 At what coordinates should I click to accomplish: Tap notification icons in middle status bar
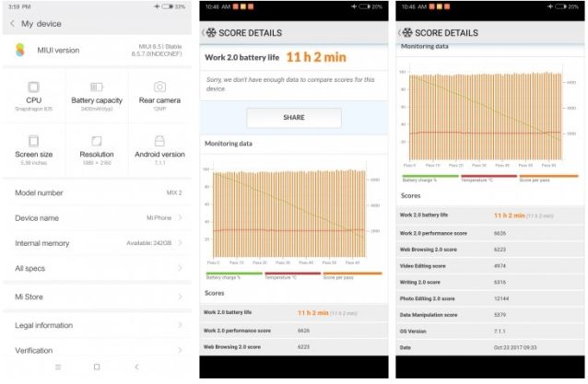pyautogui.click(x=243, y=6)
